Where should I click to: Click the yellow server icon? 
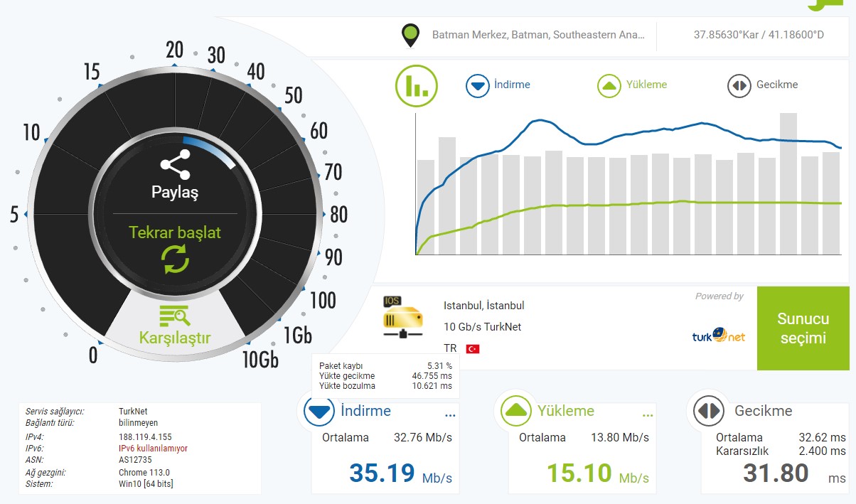coord(403,316)
